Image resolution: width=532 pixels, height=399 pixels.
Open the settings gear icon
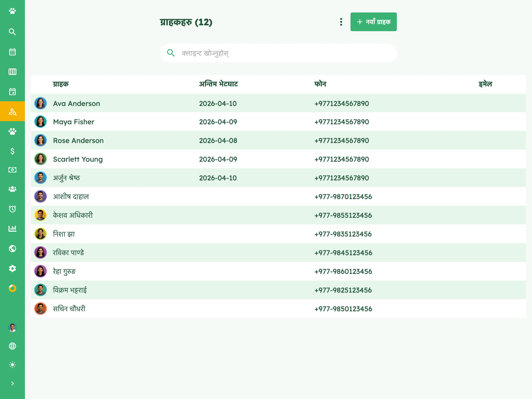pos(12,268)
